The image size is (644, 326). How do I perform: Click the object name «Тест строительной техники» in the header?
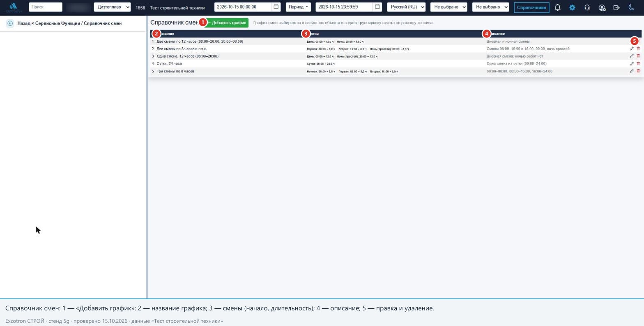pos(177,7)
